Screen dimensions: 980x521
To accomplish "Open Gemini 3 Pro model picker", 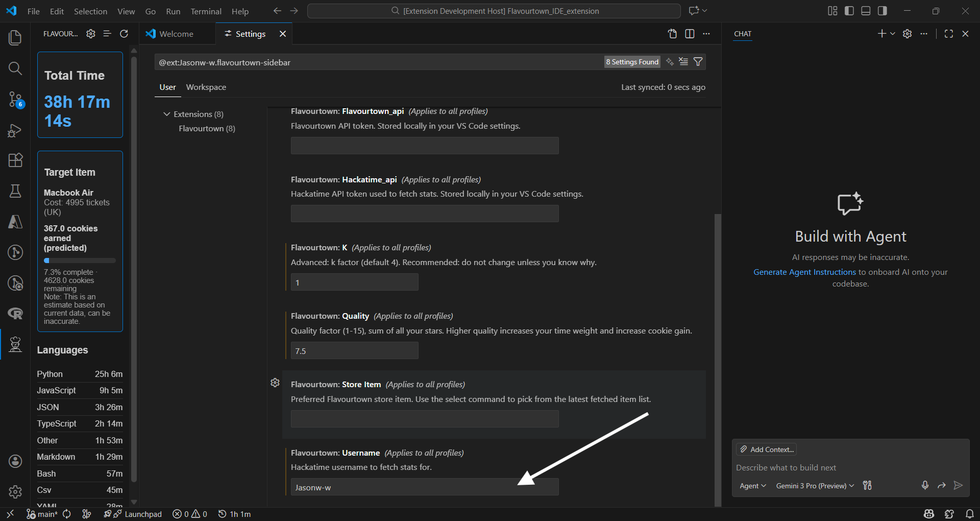I will click(x=815, y=486).
